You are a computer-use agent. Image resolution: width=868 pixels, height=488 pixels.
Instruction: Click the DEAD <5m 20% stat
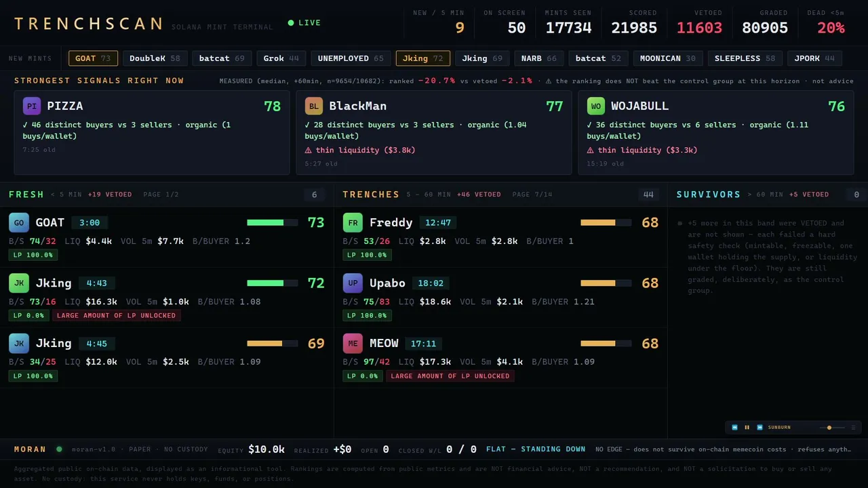coord(825,22)
